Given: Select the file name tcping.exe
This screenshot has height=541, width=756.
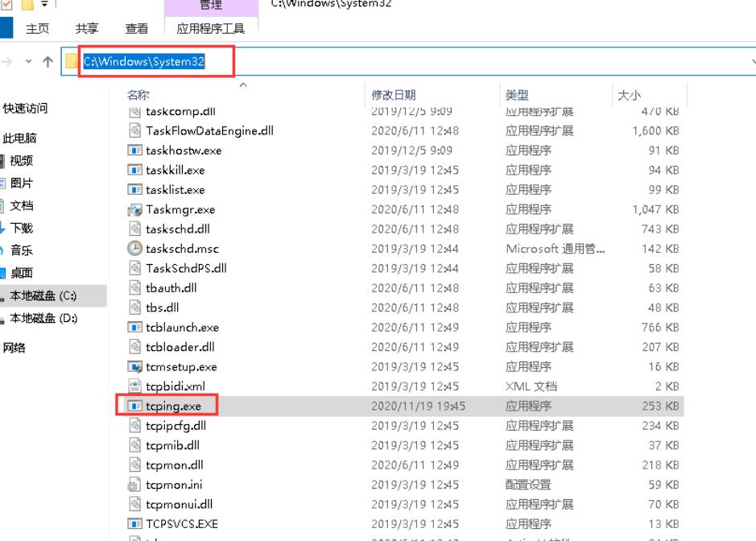Looking at the screenshot, I should tap(174, 406).
